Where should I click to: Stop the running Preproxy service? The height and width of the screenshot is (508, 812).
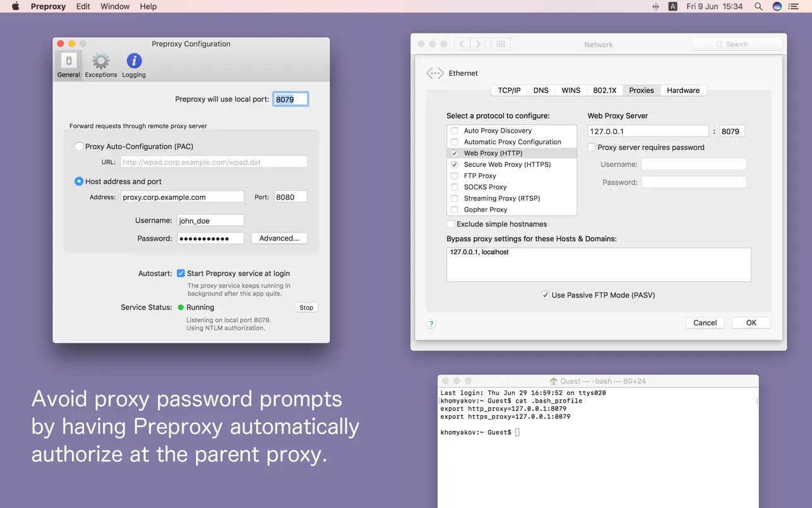point(306,307)
